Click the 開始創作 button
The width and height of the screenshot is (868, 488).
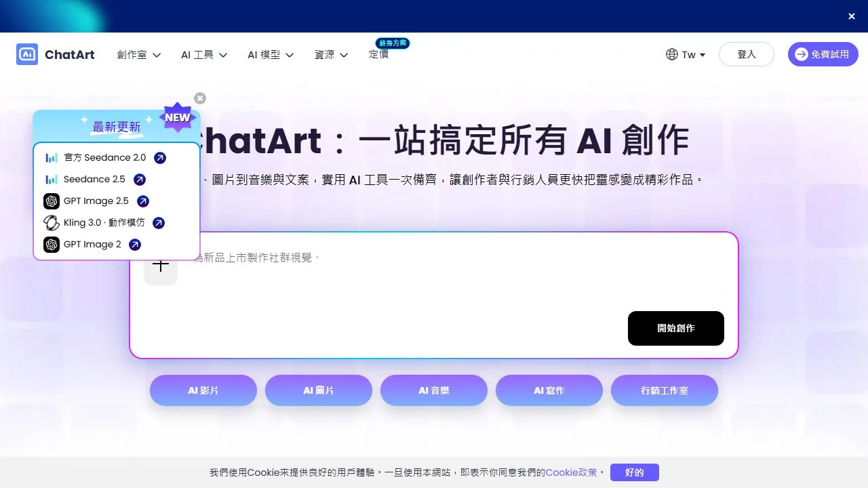point(676,328)
